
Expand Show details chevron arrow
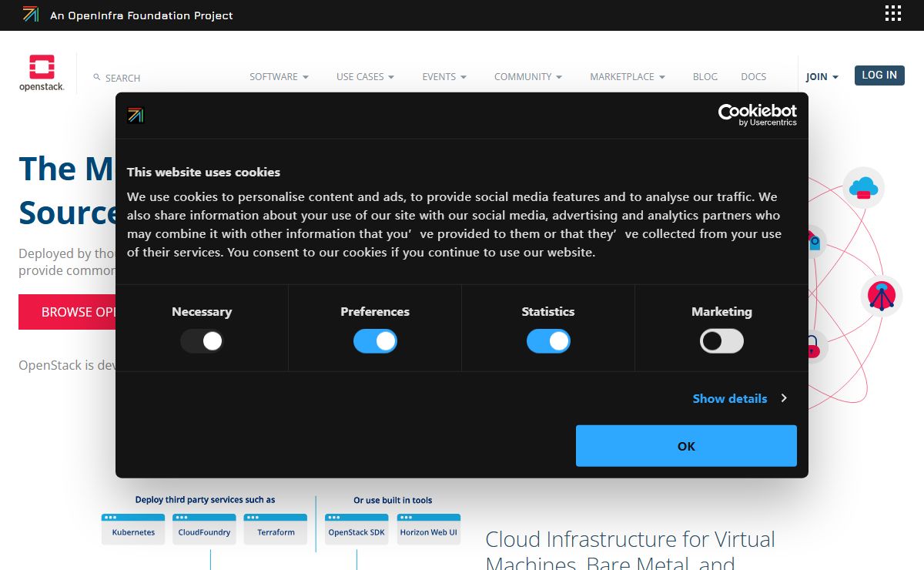784,398
